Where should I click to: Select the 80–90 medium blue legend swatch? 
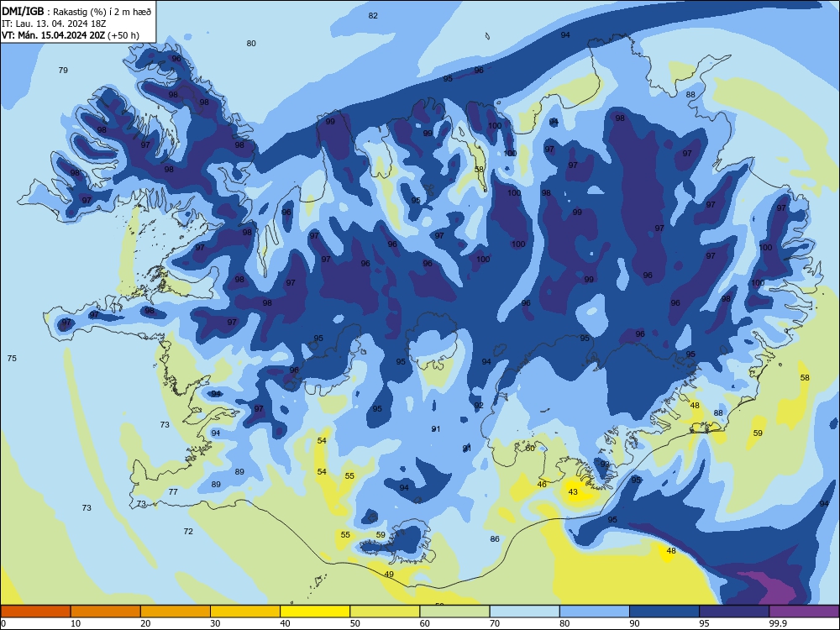pos(595,612)
